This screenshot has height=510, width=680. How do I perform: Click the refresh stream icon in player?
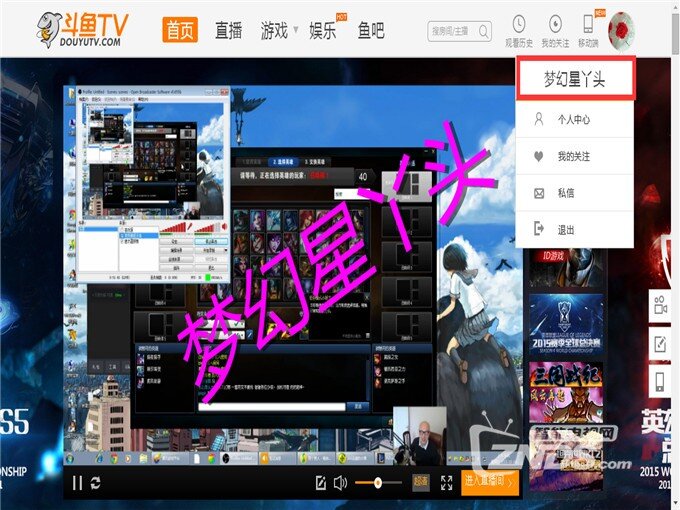pos(95,483)
